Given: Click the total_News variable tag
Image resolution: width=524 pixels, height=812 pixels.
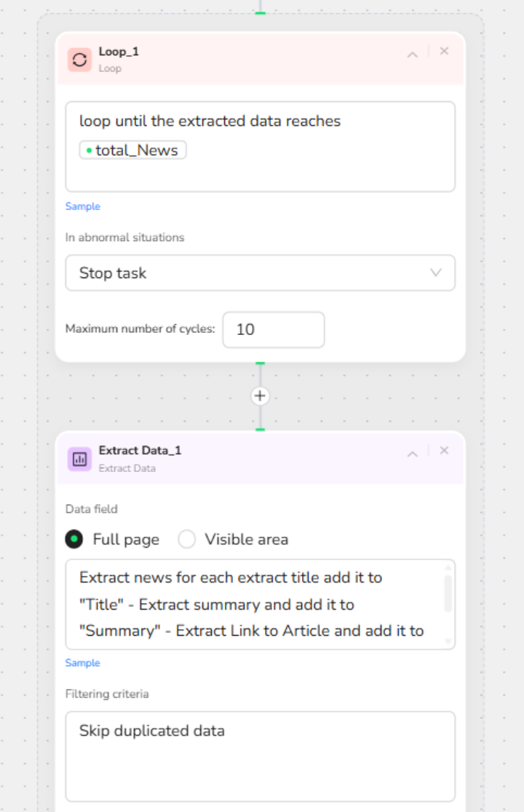Looking at the screenshot, I should point(133,150).
